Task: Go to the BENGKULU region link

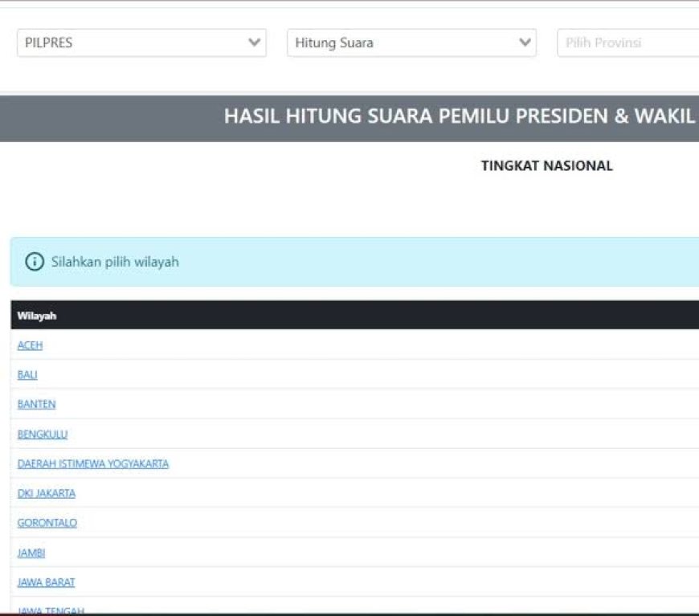Action: (43, 434)
